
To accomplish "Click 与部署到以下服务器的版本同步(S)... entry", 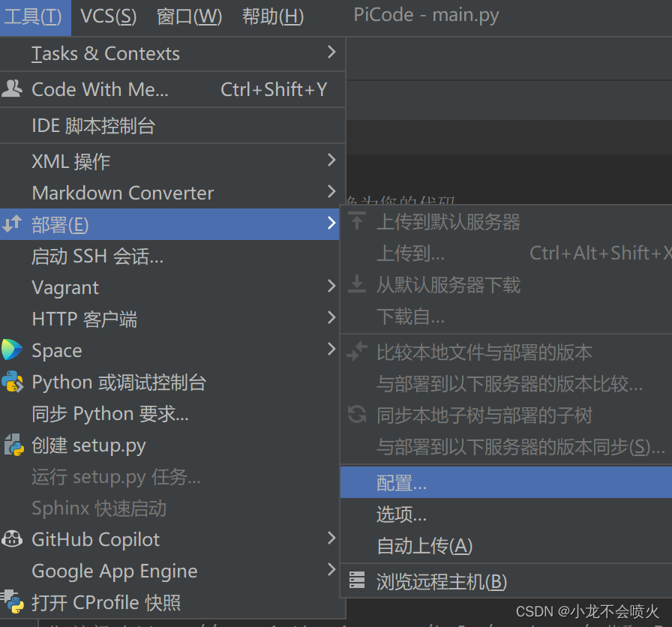I will click(x=506, y=446).
